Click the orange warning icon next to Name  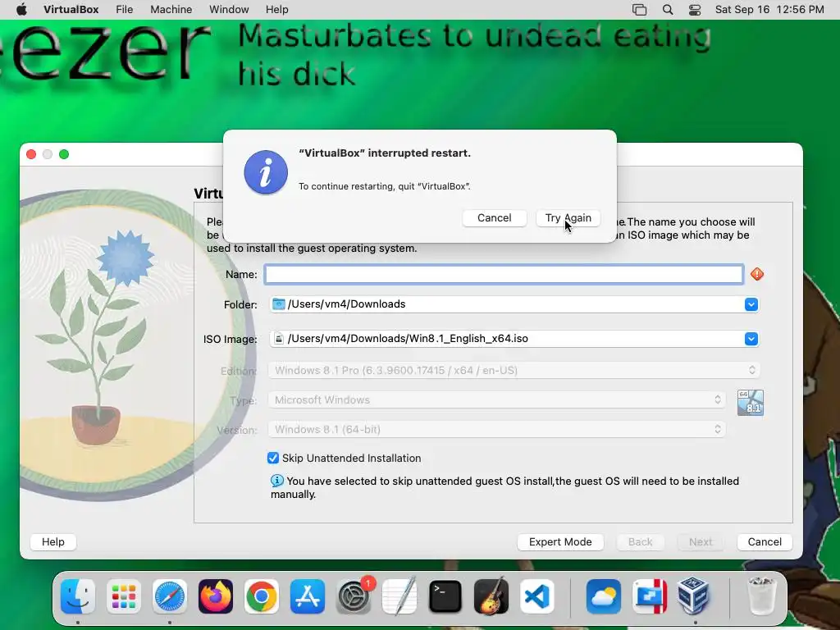[757, 274]
